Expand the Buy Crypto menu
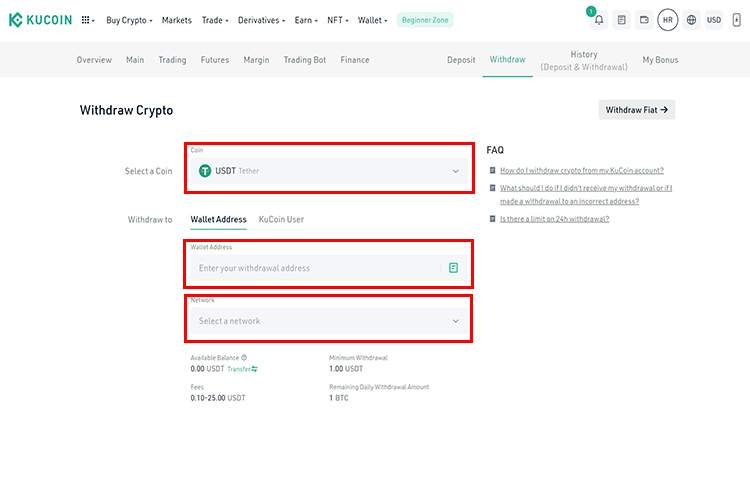This screenshot has height=500, width=750. click(129, 20)
